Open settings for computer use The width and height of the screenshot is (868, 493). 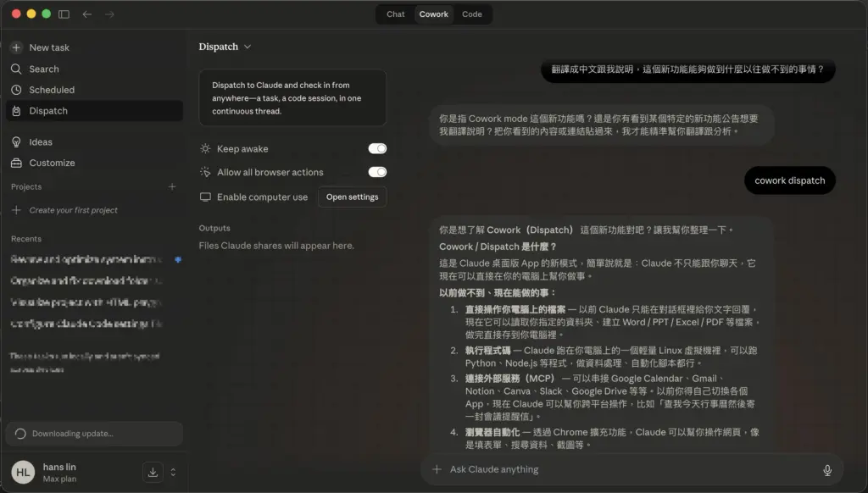click(x=352, y=196)
